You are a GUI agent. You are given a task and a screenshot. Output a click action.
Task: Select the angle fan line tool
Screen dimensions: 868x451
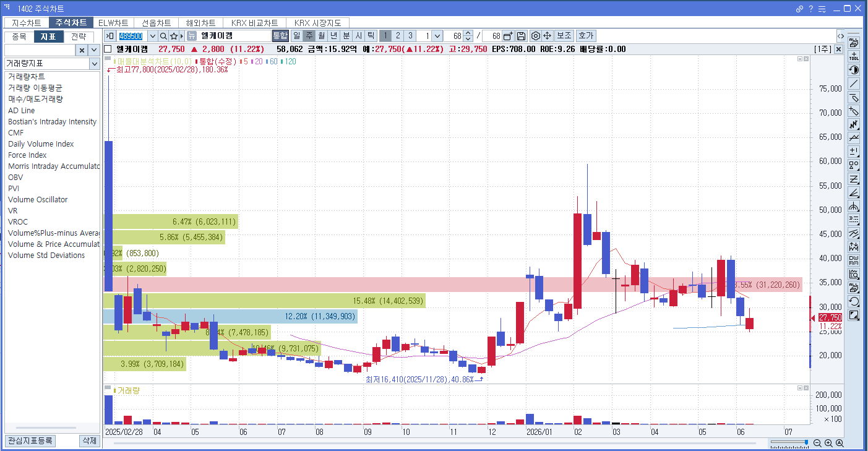click(x=854, y=192)
